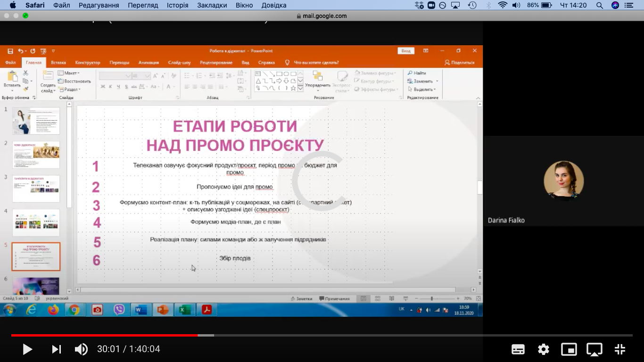Open the Вставка ribbon tab

tap(58, 63)
